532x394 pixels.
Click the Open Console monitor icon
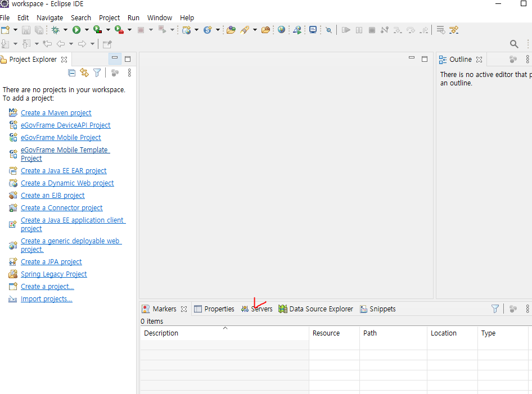tap(313, 30)
